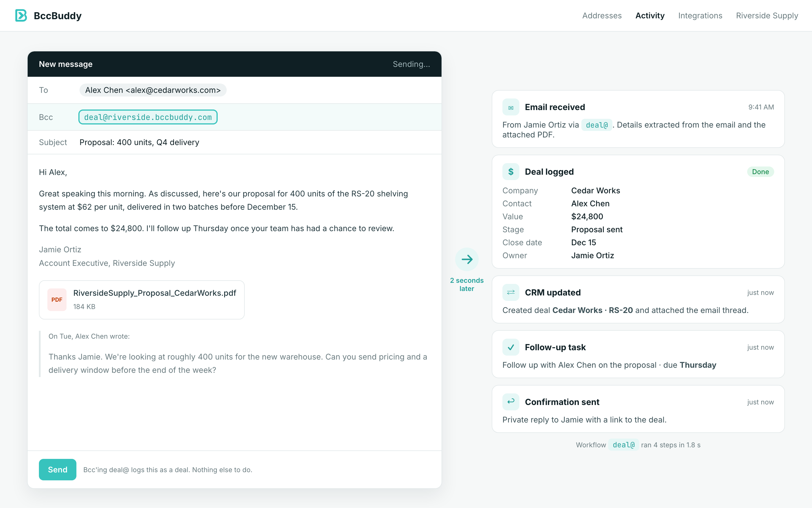Viewport: 812px width, 508px height.
Task: Open the RiversideSupply_Proposal_CedarWorks.pdf attachment
Action: point(142,300)
